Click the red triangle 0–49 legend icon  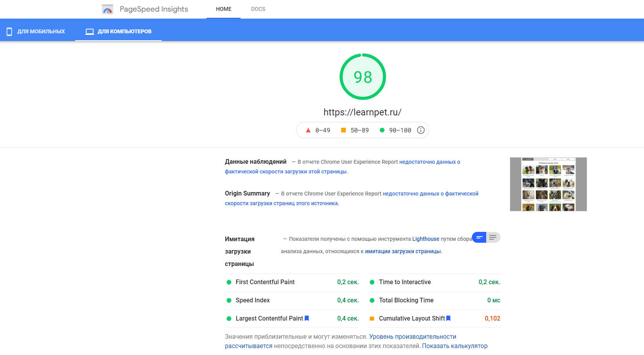tap(308, 130)
